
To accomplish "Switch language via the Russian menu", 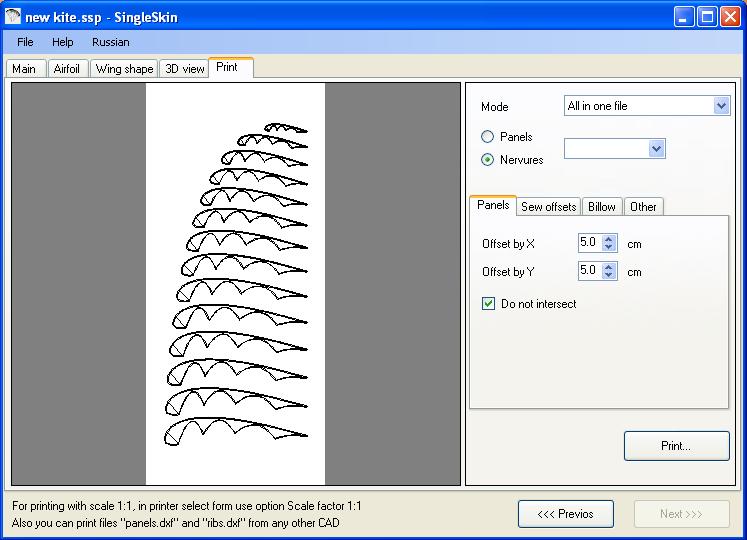I will click(110, 42).
